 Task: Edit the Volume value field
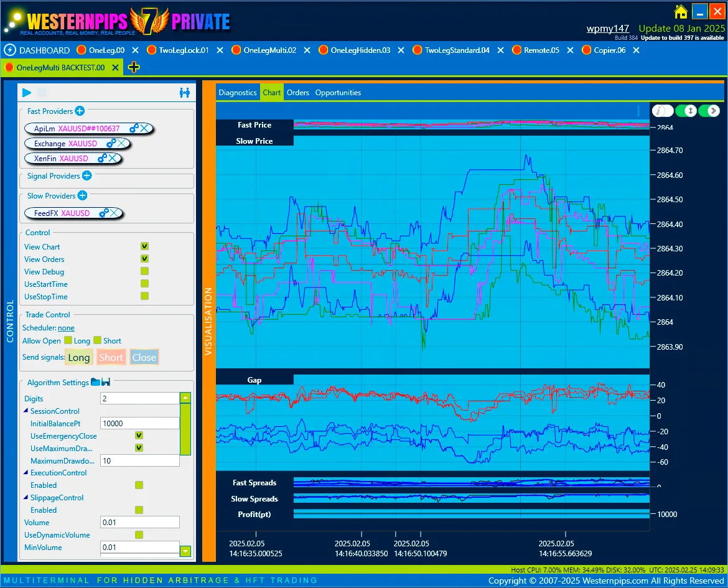139,522
